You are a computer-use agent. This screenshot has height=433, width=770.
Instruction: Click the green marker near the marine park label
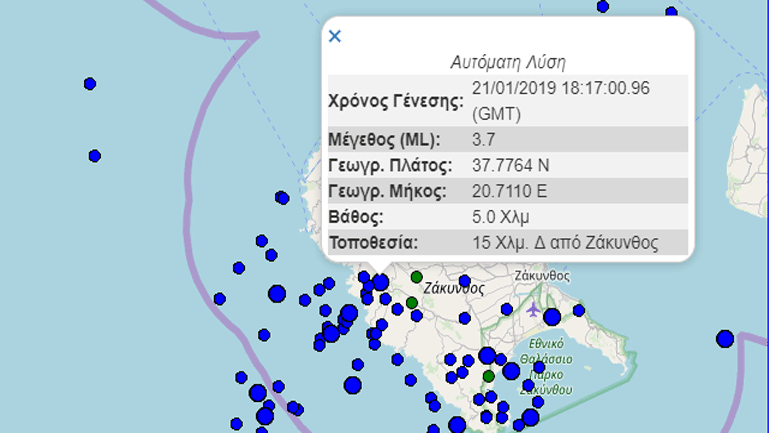[x=488, y=377]
